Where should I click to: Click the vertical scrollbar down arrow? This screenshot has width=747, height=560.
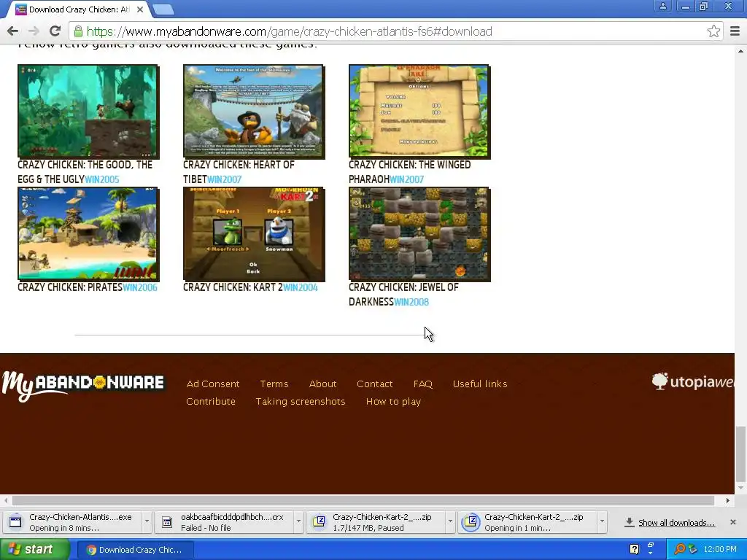pos(741,489)
